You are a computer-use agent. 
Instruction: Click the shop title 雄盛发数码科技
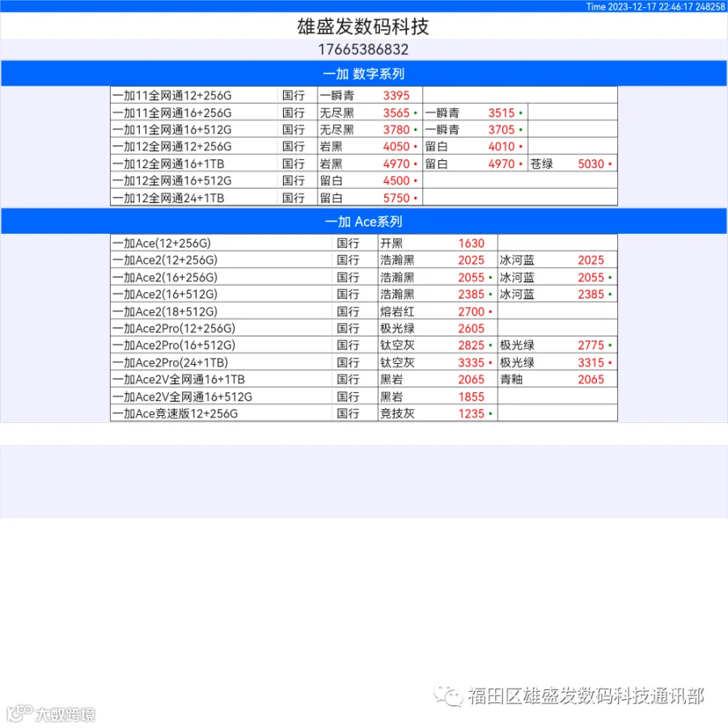pos(363,27)
